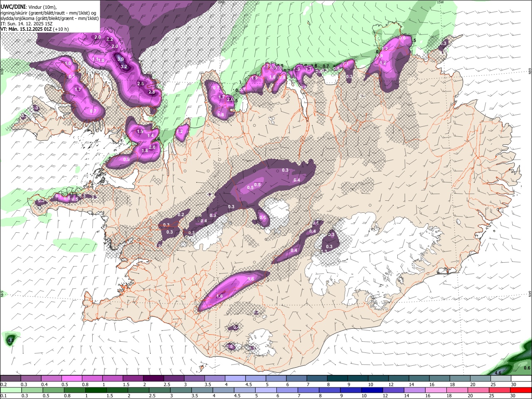Click the 15W longitude label
The height and width of the screenshot is (399, 532).
pyautogui.click(x=441, y=2)
